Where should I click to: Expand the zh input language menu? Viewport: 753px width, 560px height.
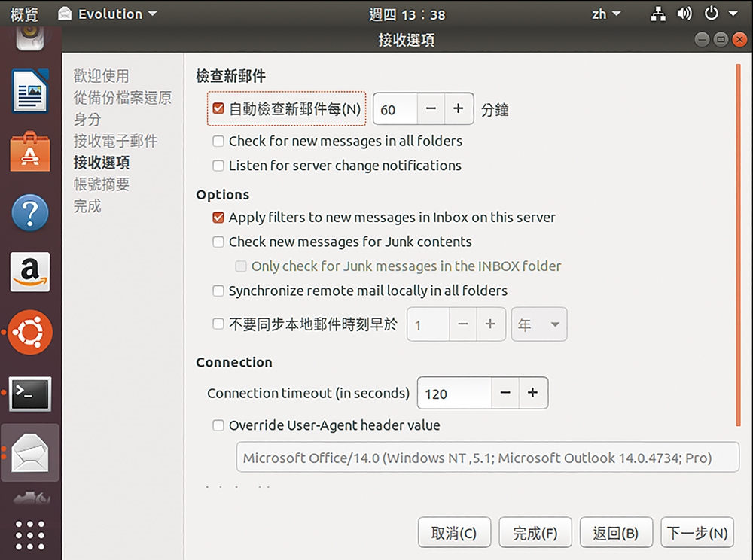pos(605,14)
